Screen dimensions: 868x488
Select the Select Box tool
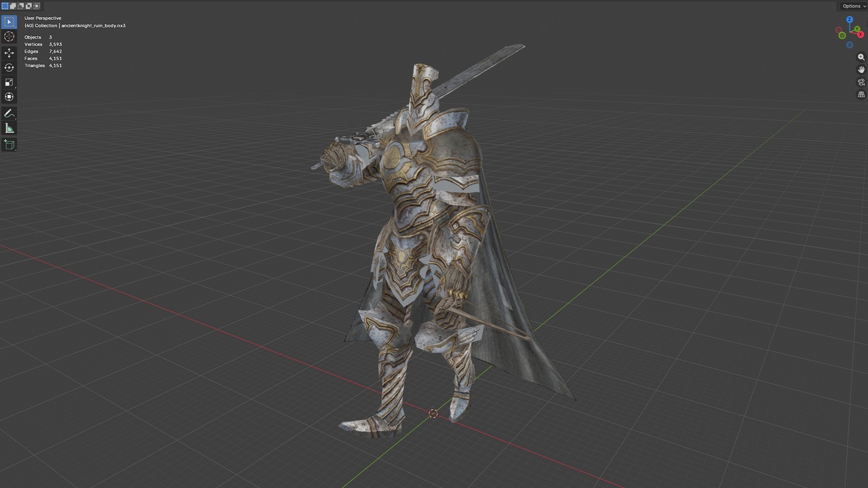click(9, 22)
